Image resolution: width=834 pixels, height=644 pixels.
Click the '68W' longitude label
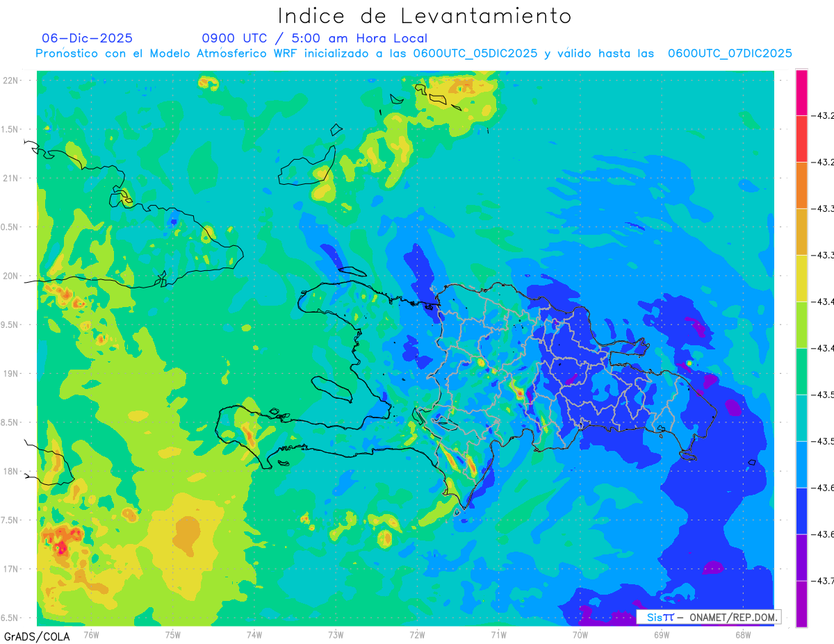(743, 634)
